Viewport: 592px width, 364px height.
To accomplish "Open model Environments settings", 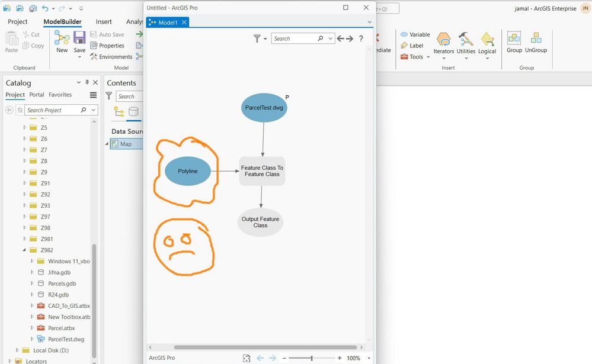I will [111, 57].
